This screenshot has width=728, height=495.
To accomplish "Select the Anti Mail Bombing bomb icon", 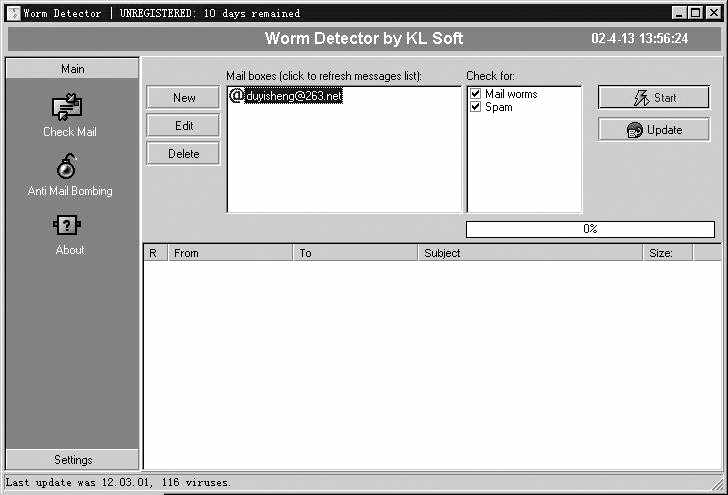I will (69, 166).
